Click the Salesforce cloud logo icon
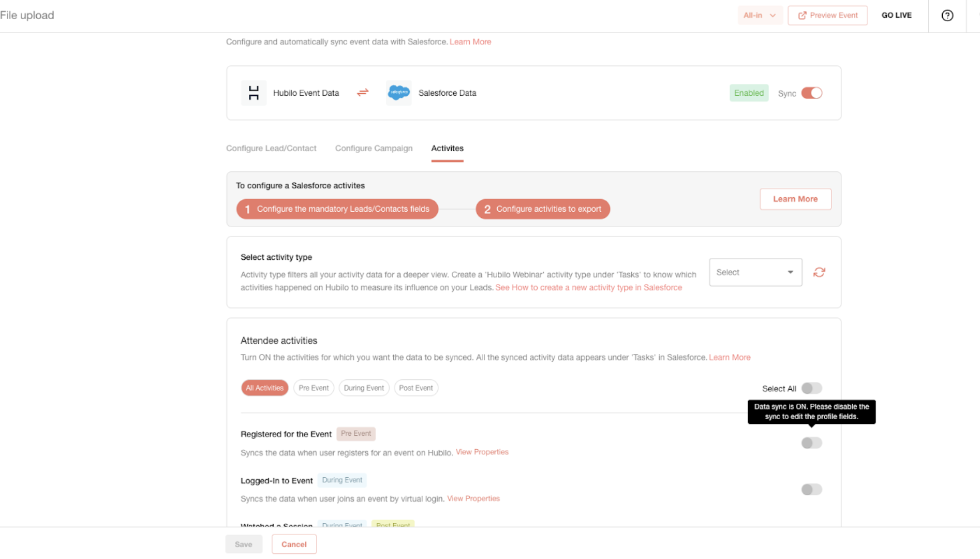Screen dimensions: 980x559 pyautogui.click(x=398, y=93)
